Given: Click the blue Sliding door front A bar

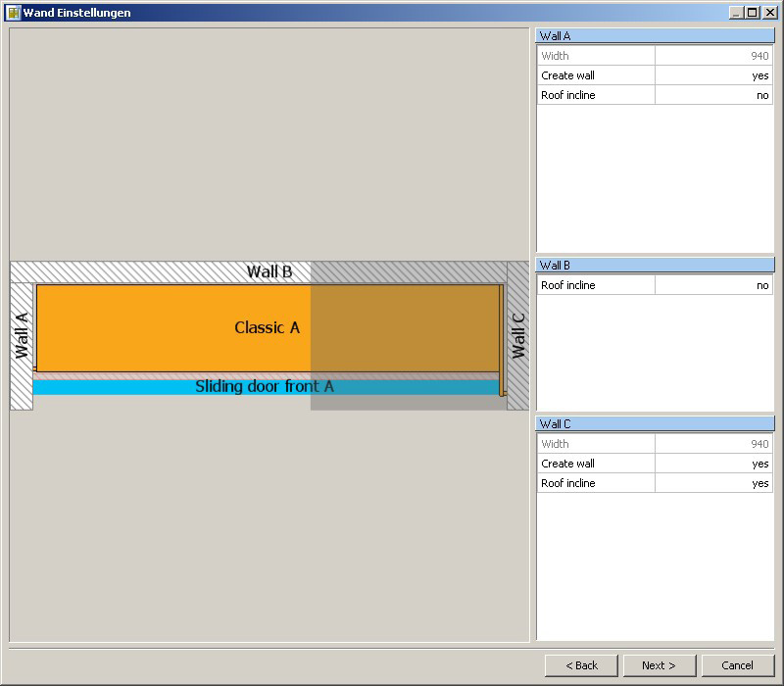Looking at the screenshot, I should click(x=265, y=387).
